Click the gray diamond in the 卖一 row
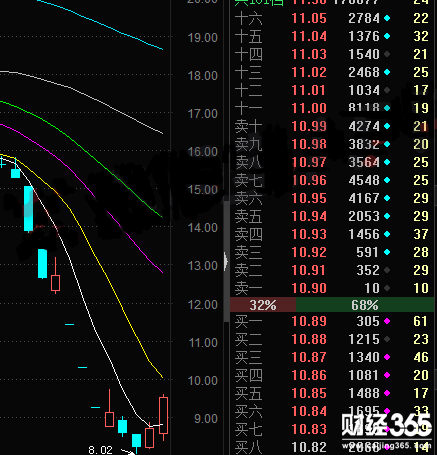 [387, 288]
